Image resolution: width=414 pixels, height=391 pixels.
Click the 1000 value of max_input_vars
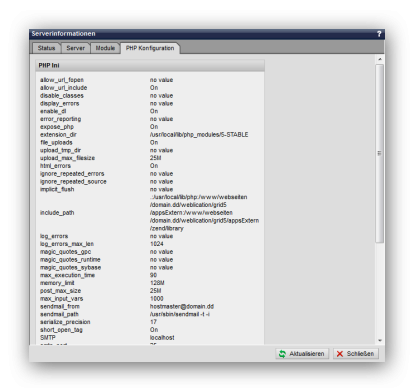pyautogui.click(x=157, y=299)
